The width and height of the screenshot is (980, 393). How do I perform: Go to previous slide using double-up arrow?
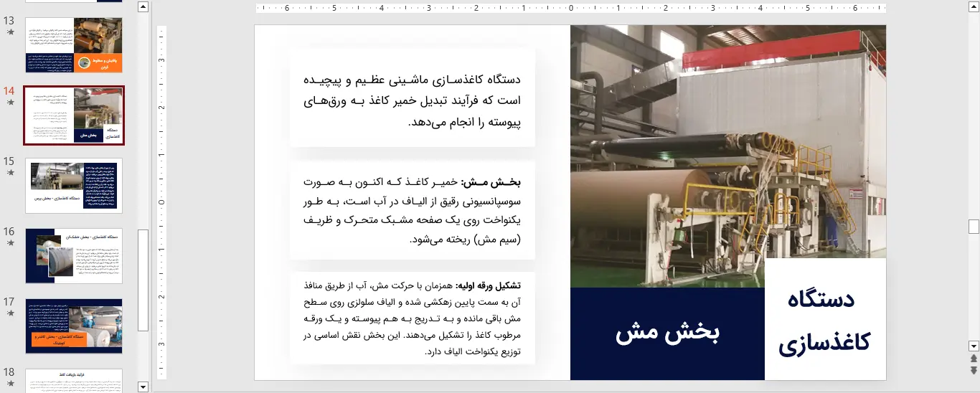pyautogui.click(x=974, y=358)
